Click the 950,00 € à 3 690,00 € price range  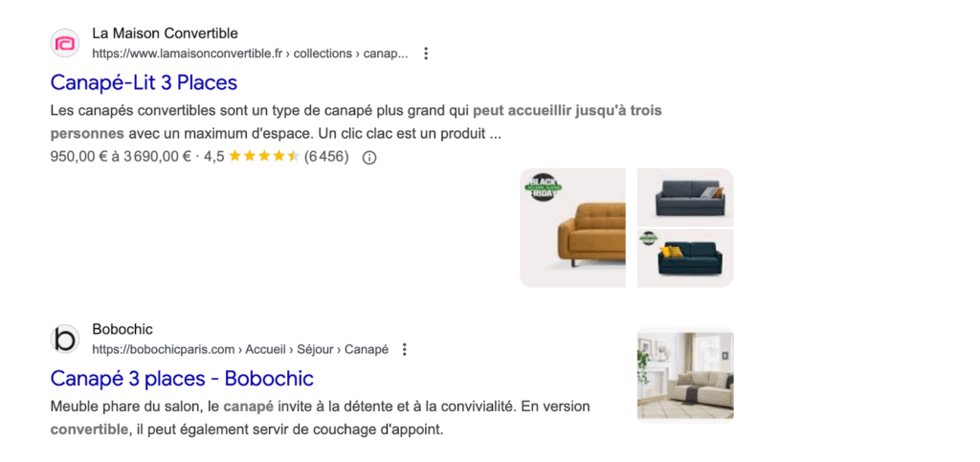[121, 156]
